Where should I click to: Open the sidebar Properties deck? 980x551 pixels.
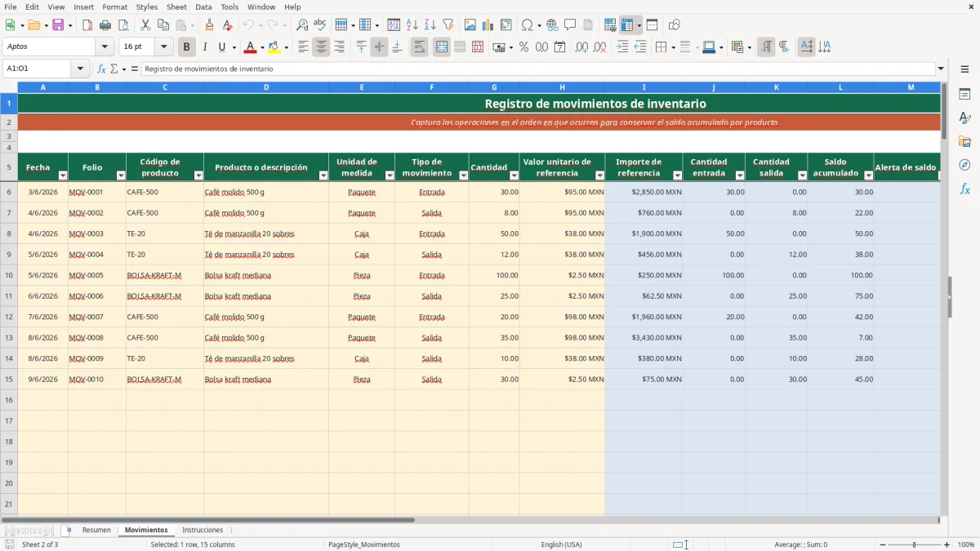964,95
